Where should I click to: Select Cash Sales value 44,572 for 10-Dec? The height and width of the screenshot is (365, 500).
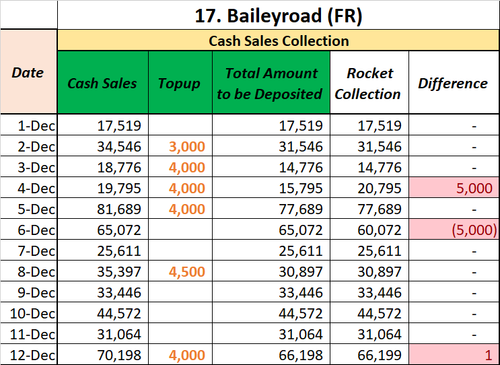pos(103,313)
